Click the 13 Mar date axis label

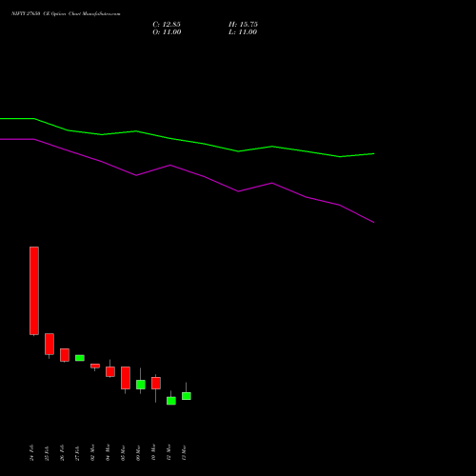pyautogui.click(x=184, y=453)
